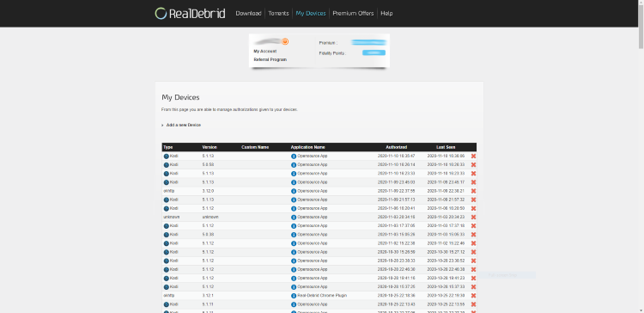Click the blurred Fidelity Points value
This screenshot has height=313, width=644.
click(x=374, y=52)
